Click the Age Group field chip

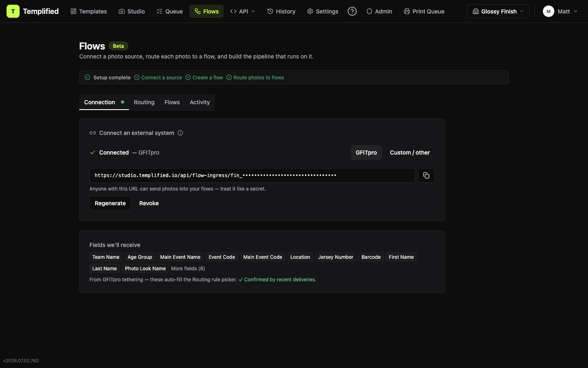click(140, 257)
